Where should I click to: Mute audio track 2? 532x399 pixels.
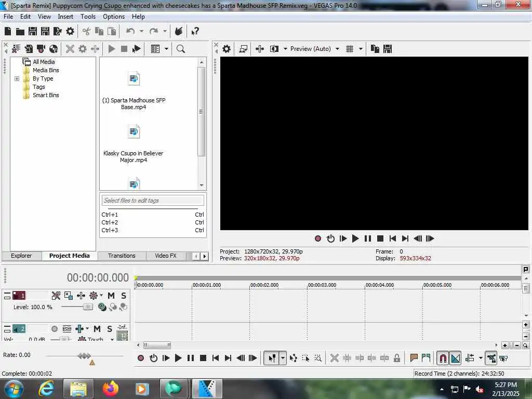pyautogui.click(x=97, y=329)
